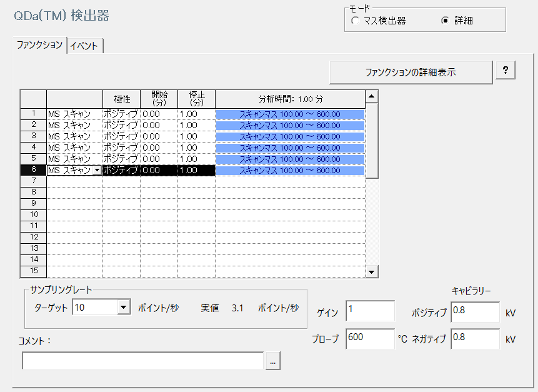Select the マス検出器 radio button

coord(357,21)
